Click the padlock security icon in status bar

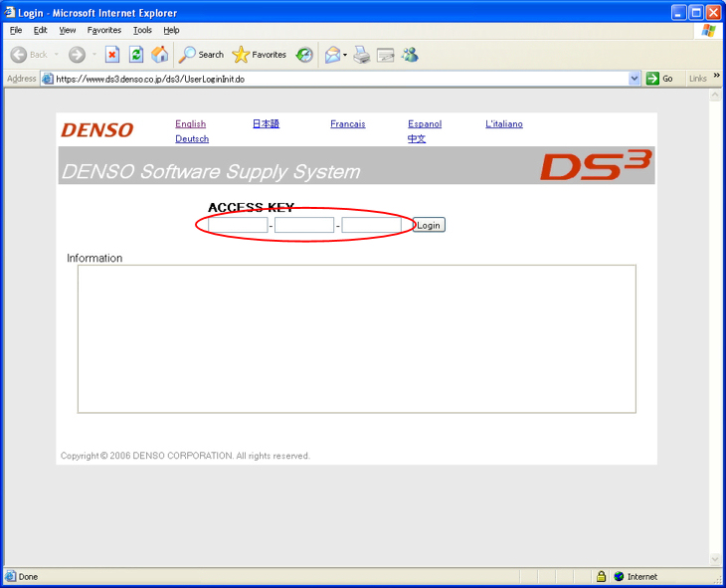coord(601,576)
